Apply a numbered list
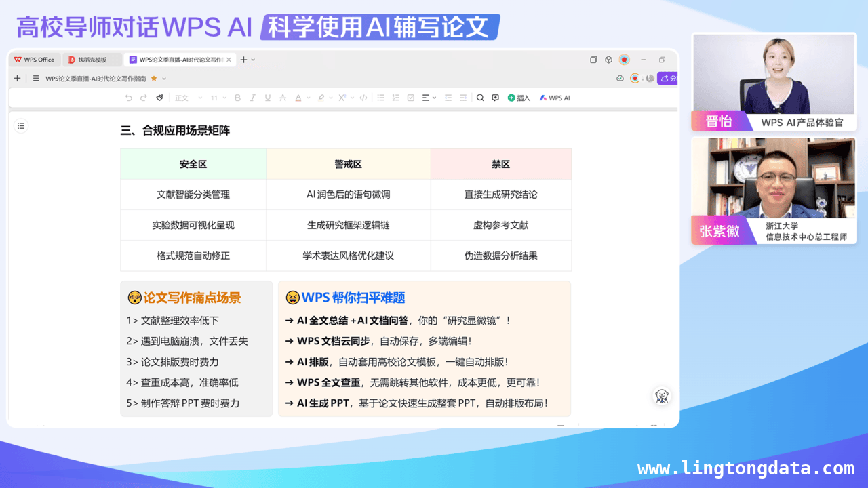The height and width of the screenshot is (488, 868). click(x=396, y=98)
